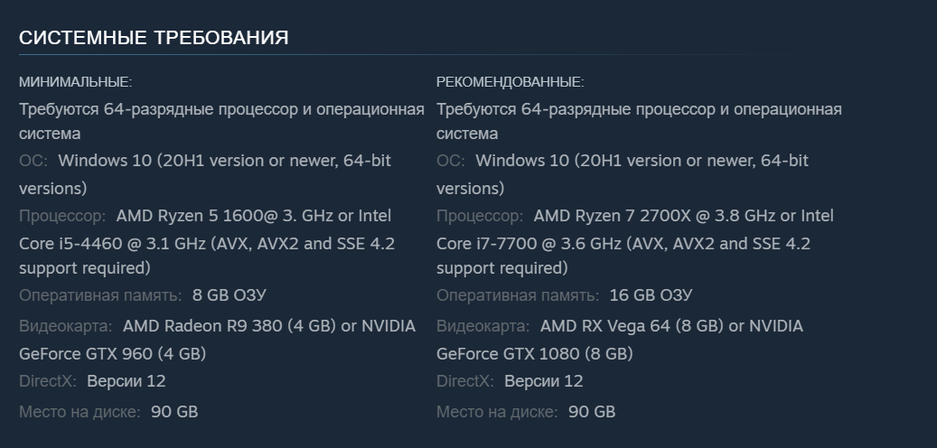
Task: Select the ОС label under recommended requirements
Action: coord(450,160)
